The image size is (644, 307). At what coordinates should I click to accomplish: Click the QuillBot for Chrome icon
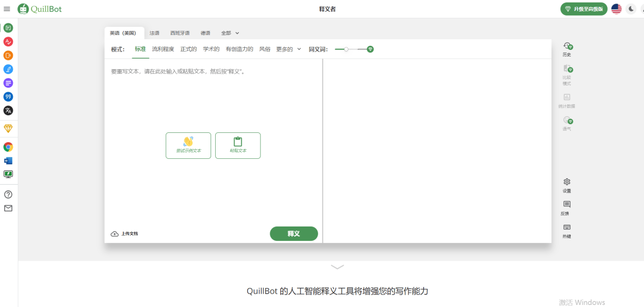click(8, 147)
